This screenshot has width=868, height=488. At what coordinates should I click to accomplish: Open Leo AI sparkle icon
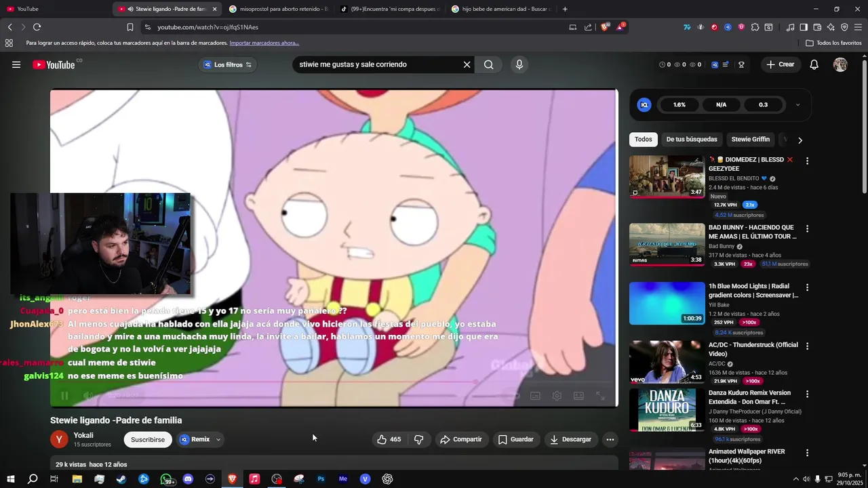(x=831, y=27)
